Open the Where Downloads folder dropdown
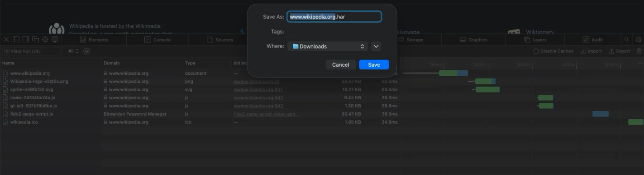The height and width of the screenshot is (175, 644). (328, 46)
